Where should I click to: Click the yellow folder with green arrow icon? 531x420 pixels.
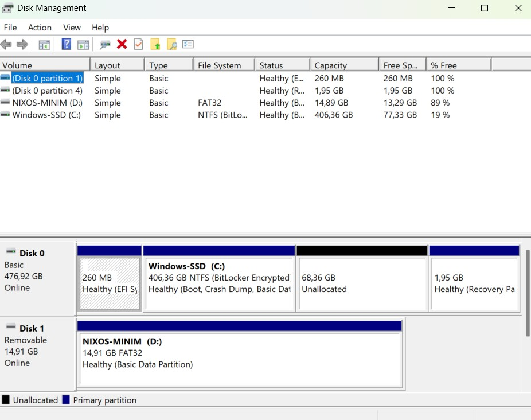[155, 44]
